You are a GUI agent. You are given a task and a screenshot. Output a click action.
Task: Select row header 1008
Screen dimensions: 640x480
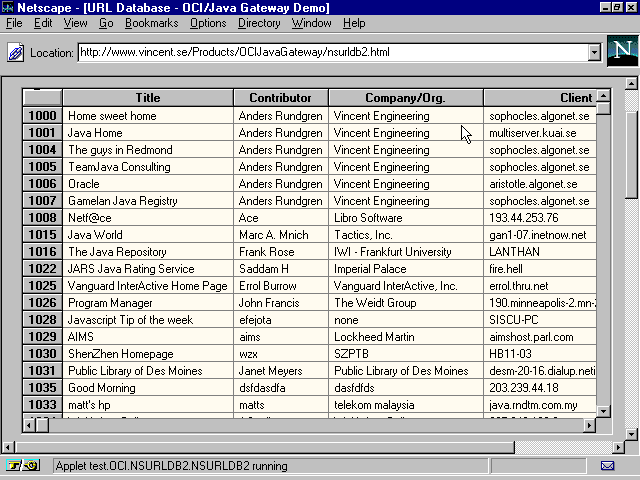click(42, 218)
